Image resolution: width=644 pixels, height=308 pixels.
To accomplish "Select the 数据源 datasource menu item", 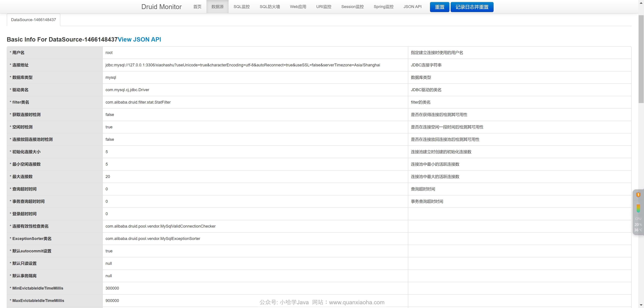I will (x=217, y=7).
